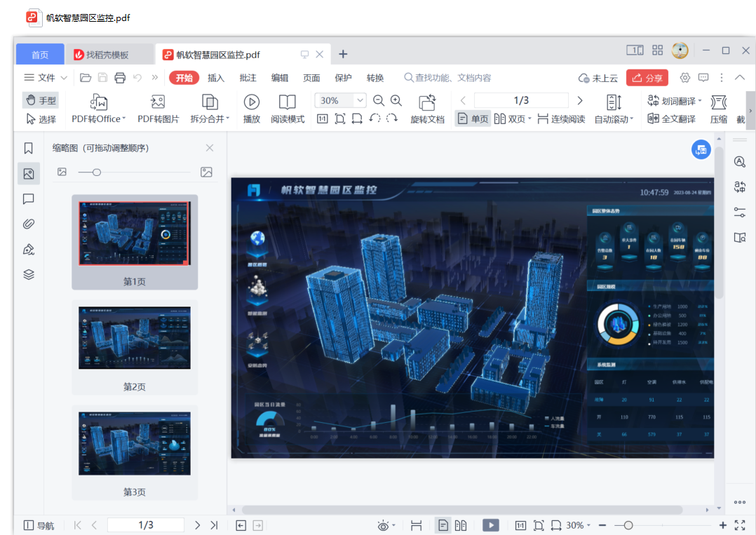Jump to last page in status bar

215,525
